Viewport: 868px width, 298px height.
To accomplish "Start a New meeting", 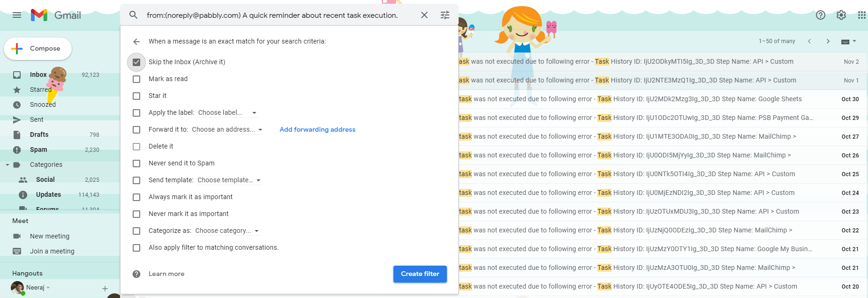I will [x=50, y=236].
